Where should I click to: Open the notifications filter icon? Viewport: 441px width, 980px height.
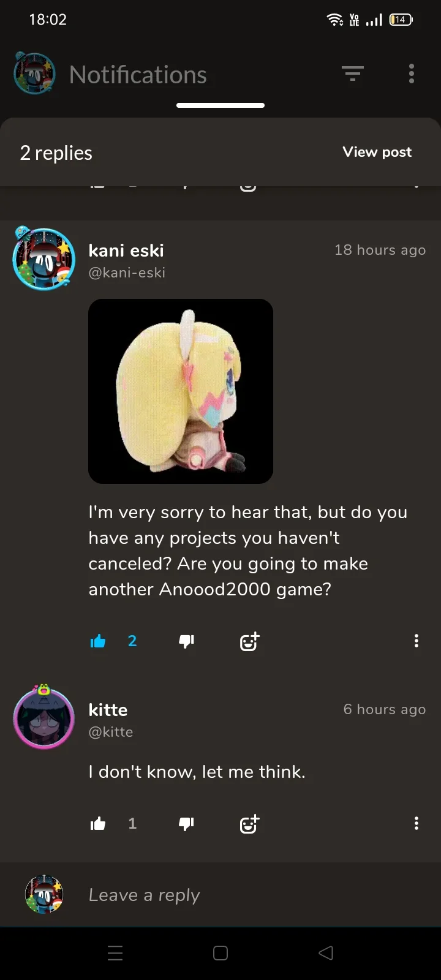pos(353,74)
